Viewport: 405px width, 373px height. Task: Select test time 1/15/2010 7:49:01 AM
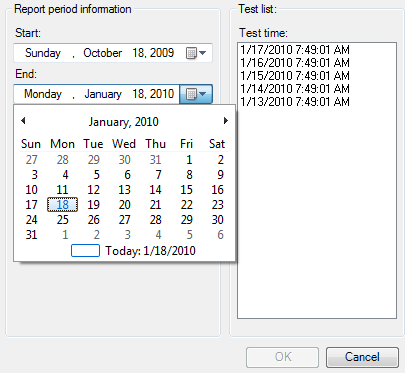tap(295, 76)
